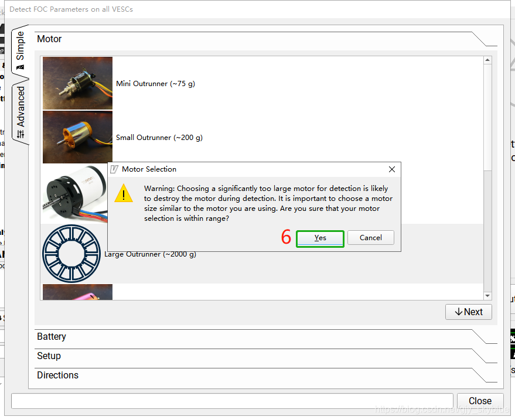
Task: Click the Small Outrunner (~200 g) label
Action: [x=159, y=138]
